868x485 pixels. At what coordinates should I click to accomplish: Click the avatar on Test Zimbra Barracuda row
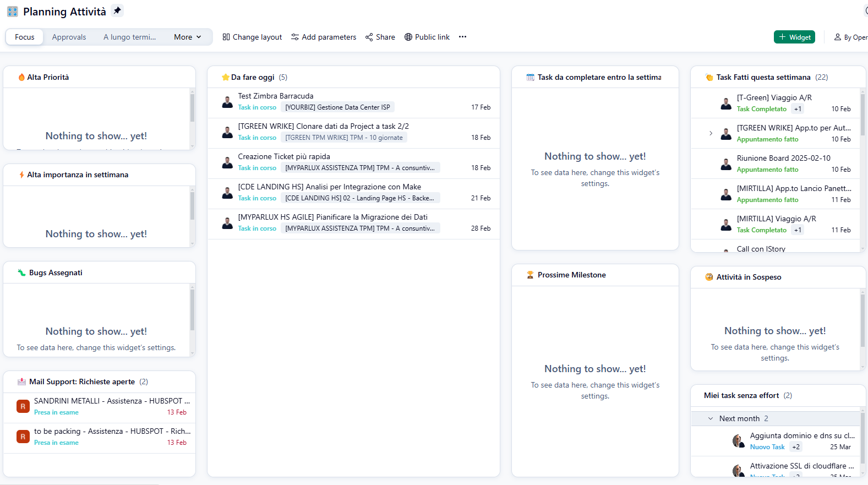[227, 102]
